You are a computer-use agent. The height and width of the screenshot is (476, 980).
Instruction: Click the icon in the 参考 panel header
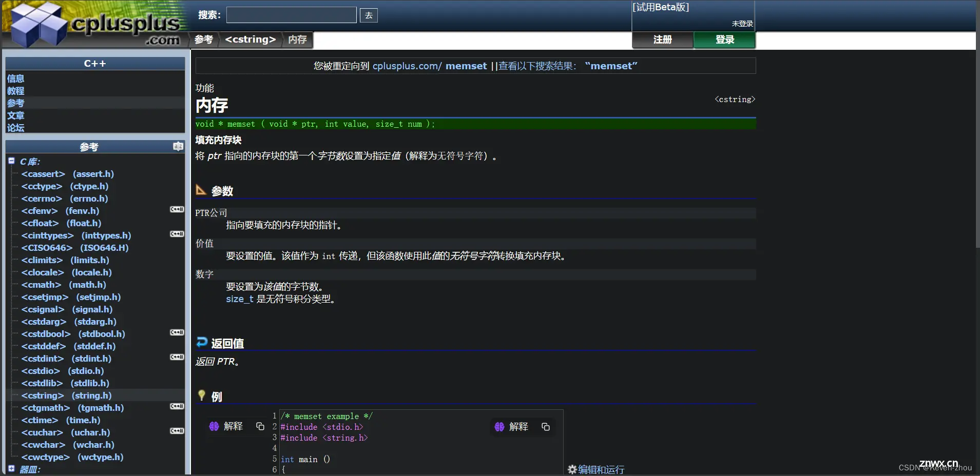pos(178,147)
